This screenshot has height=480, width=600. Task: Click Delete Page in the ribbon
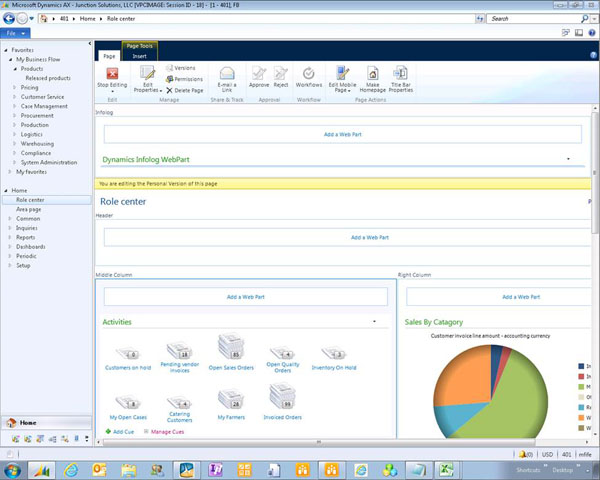coord(184,90)
